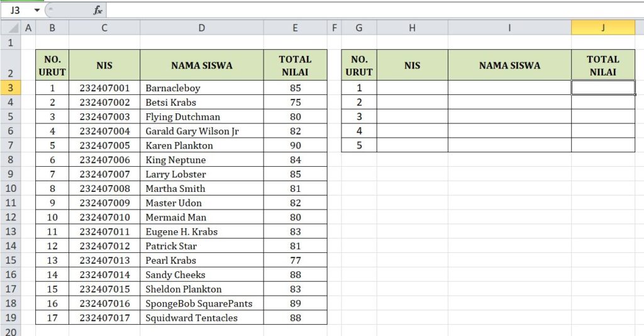The image size is (644, 336).
Task: Select column B header
Action: 52,28
